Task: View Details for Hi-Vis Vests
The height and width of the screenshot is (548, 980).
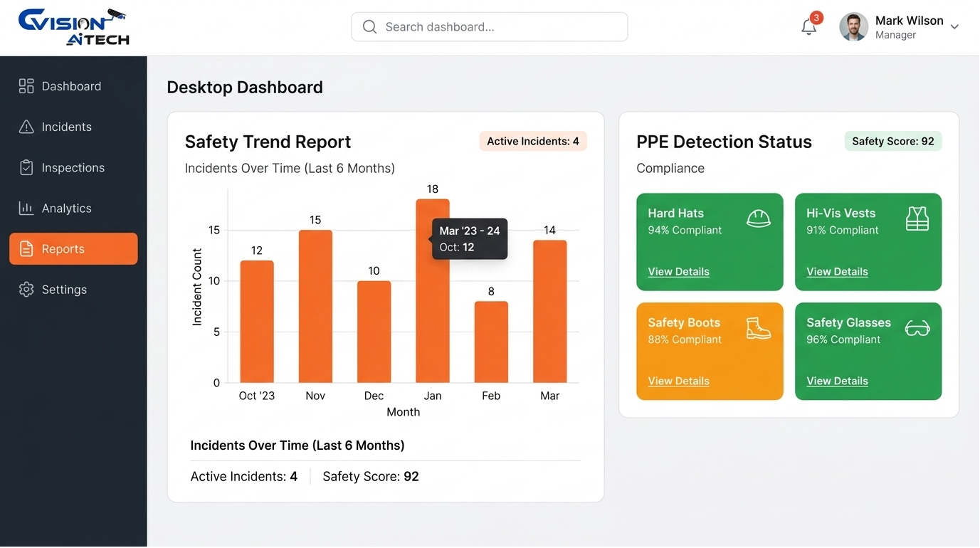Action: (x=838, y=272)
